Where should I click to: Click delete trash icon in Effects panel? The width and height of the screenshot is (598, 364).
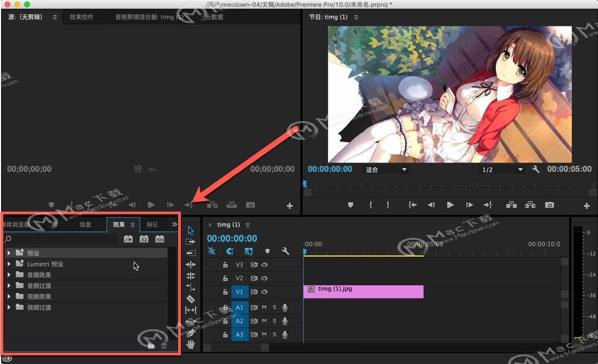click(163, 346)
